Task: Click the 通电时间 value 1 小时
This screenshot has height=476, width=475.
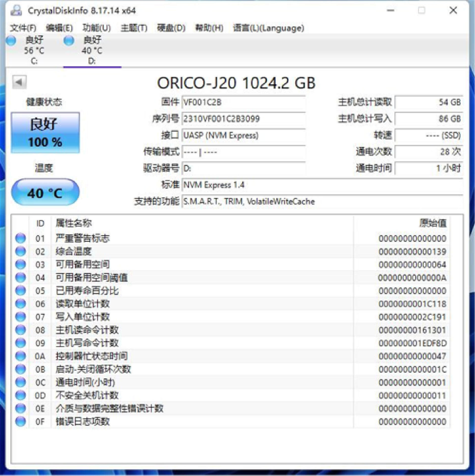Action: coord(429,168)
